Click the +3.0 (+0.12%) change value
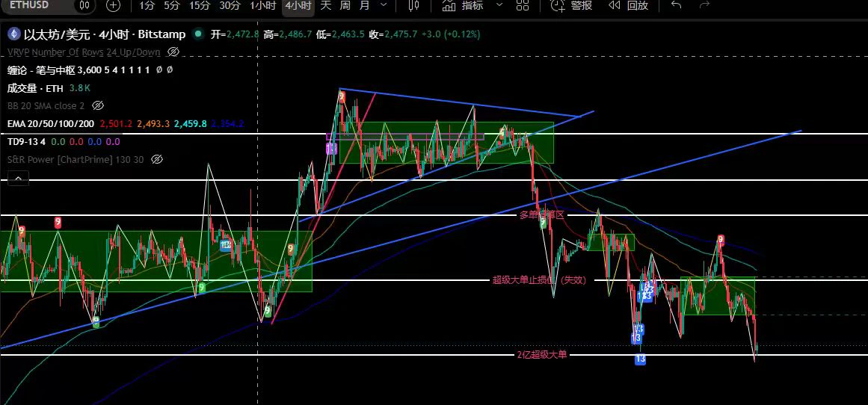Screen dimensions: 868x405 coord(451,34)
